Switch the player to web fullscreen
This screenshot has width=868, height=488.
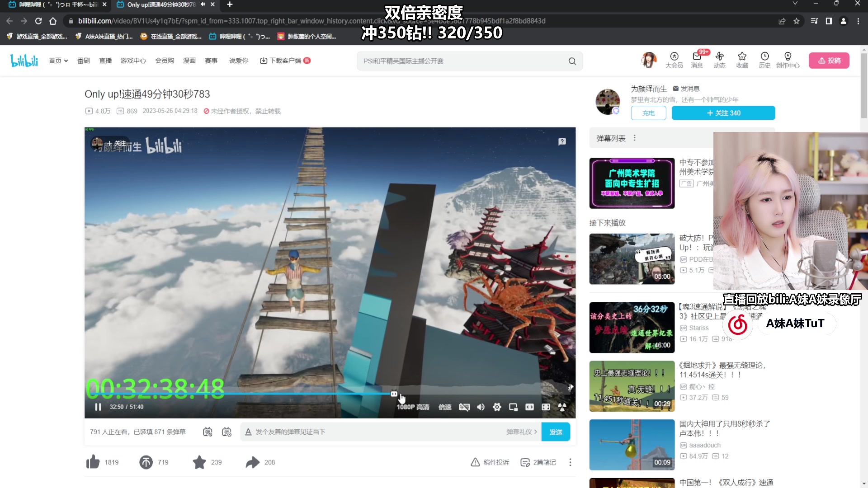(546, 407)
